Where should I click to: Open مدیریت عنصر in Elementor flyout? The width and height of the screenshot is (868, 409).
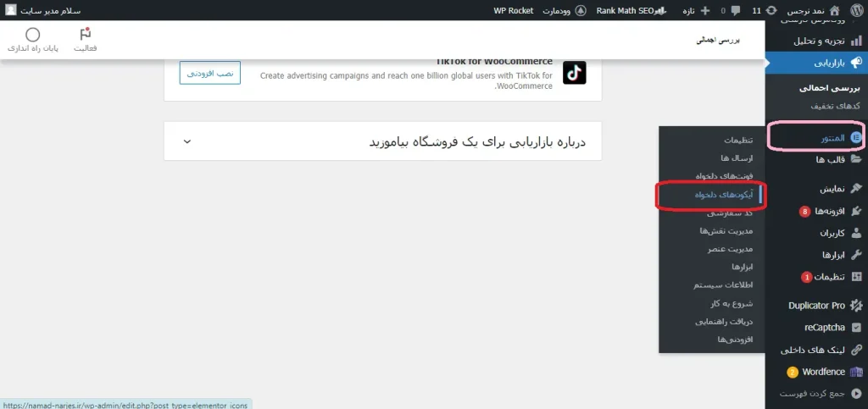(730, 249)
